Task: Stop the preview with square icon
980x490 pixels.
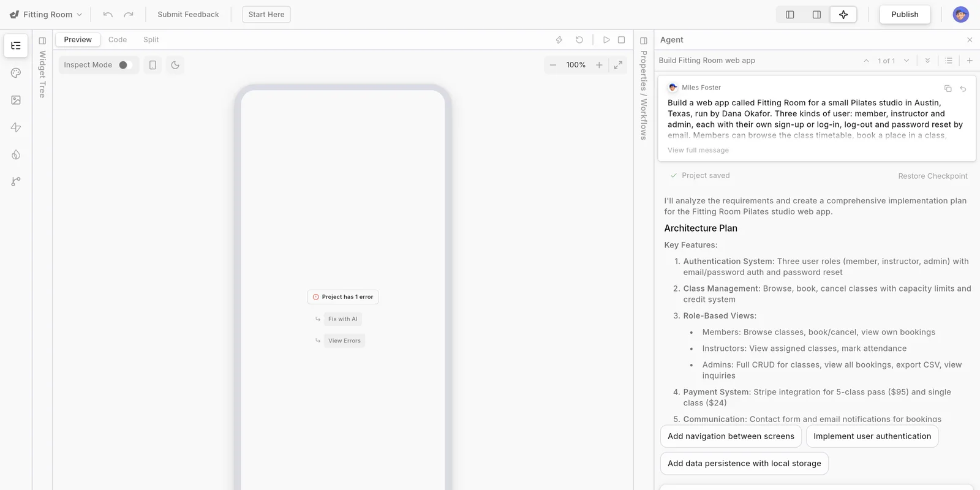Action: pos(621,40)
